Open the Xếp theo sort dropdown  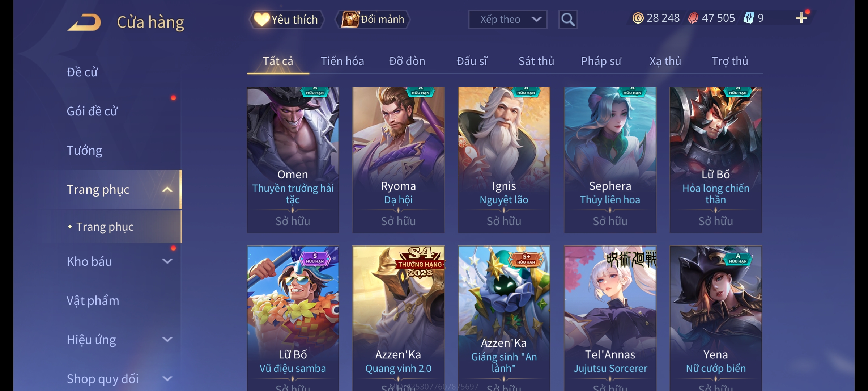507,20
